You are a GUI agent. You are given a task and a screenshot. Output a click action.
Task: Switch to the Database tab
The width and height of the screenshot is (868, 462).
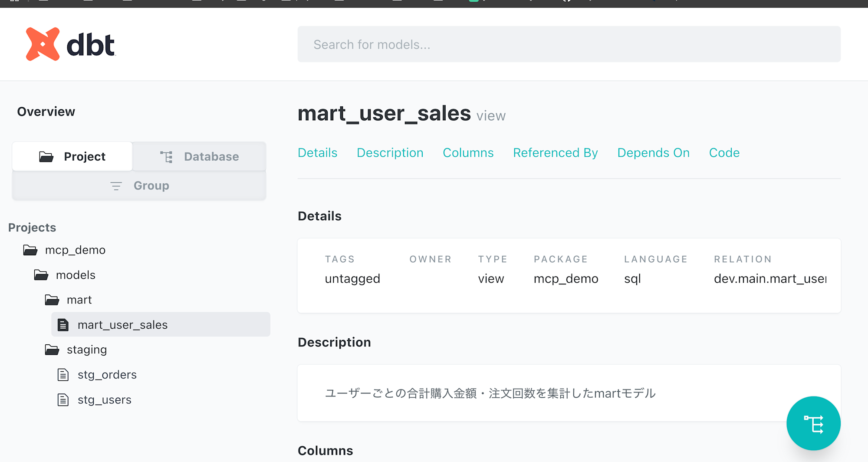(x=199, y=156)
